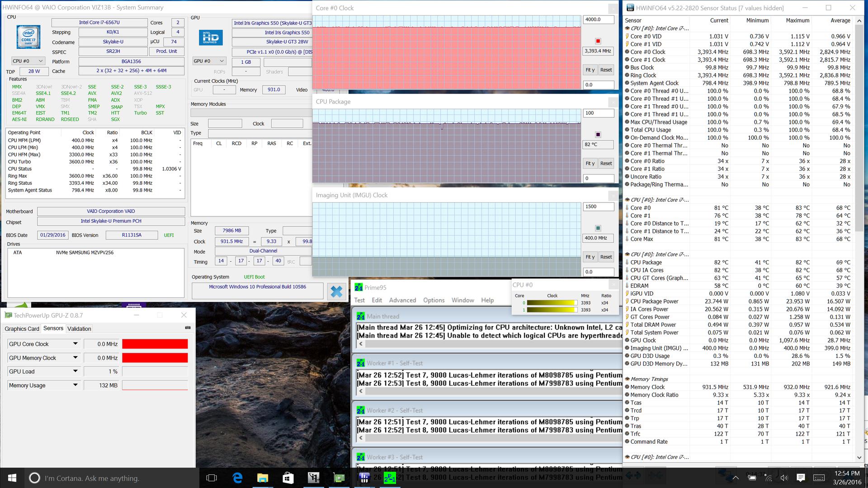Open Task View from the taskbar
868x488 pixels.
point(211,478)
